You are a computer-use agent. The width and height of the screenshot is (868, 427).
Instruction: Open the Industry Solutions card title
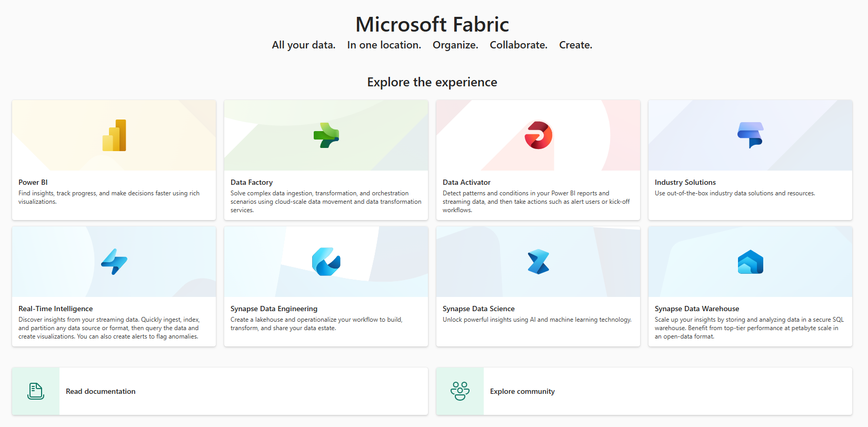pos(685,182)
